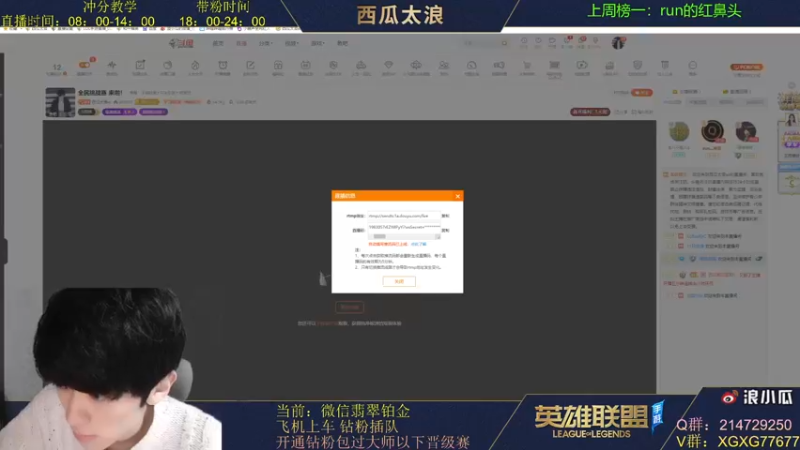Close the orange-titled stream key dialog
This screenshot has width=800, height=450.
(458, 196)
